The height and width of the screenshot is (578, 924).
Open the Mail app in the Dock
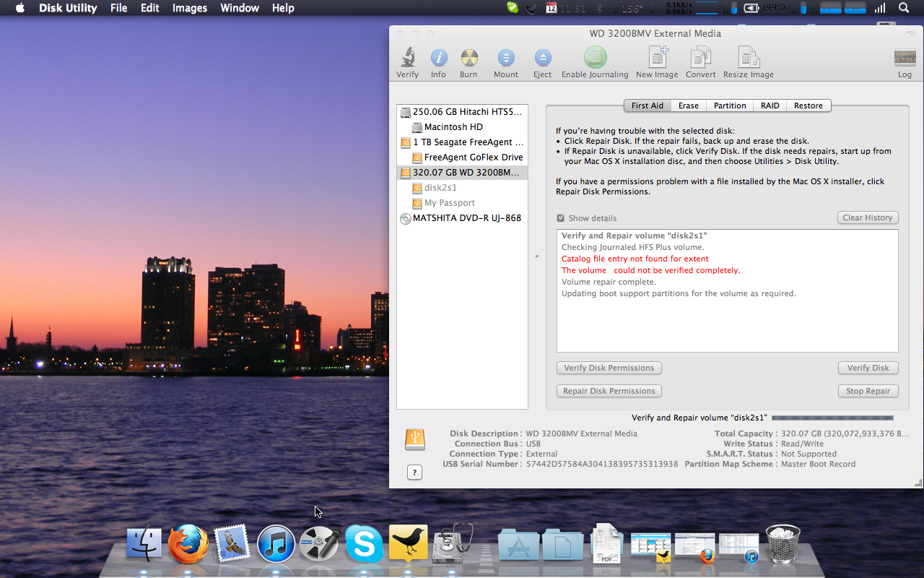(232, 544)
